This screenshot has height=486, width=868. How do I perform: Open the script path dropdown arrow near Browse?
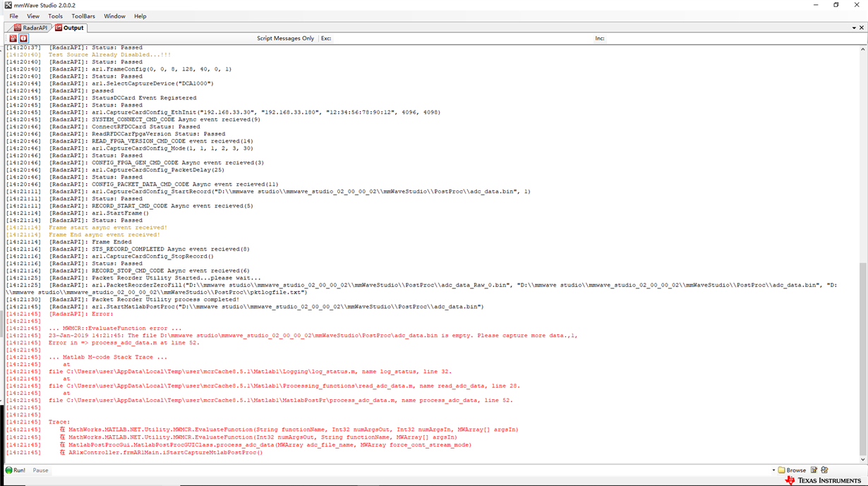773,470
